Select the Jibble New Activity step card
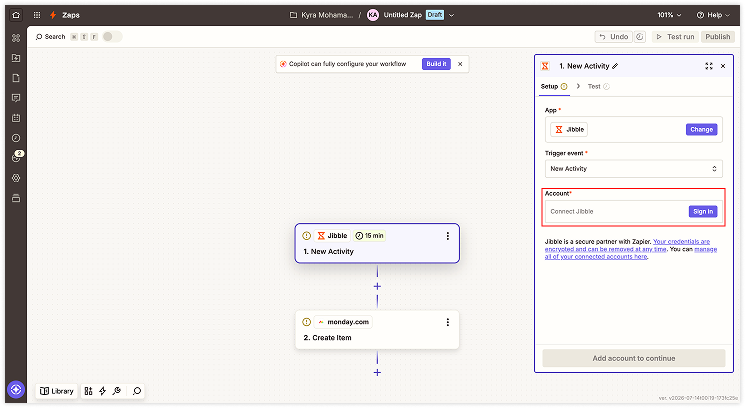This screenshot has height=408, width=745. click(377, 243)
